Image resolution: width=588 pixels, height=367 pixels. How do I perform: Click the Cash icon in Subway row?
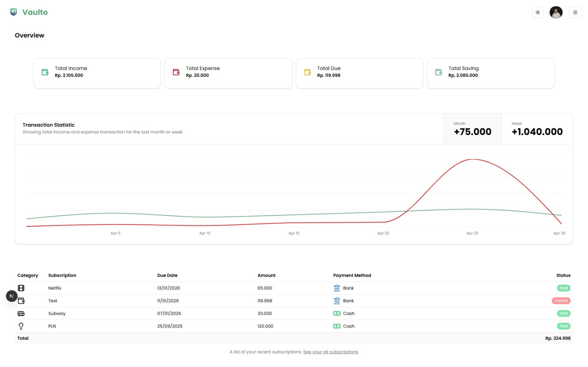(x=337, y=313)
